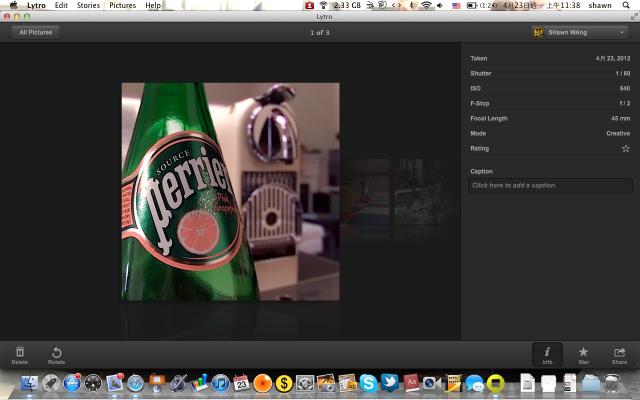Open Safari compass in the dock
Image resolution: width=640 pixels, height=400 pixels.
136,383
